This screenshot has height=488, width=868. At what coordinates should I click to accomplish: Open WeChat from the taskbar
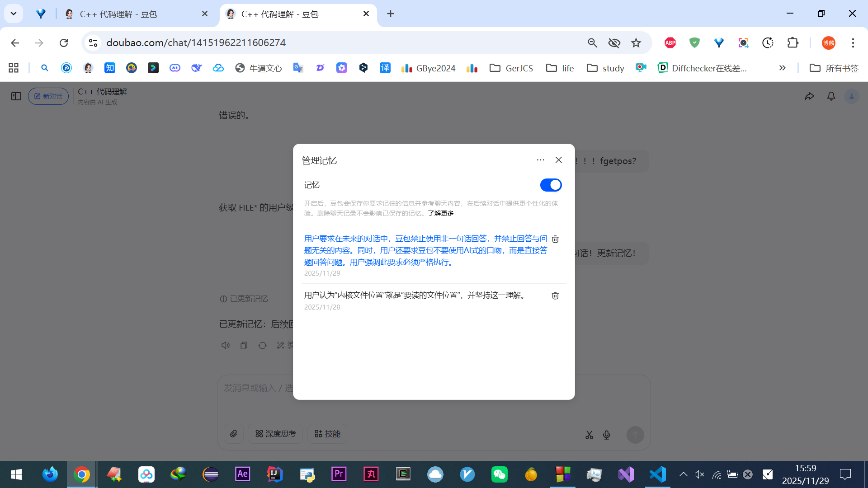coord(499,474)
